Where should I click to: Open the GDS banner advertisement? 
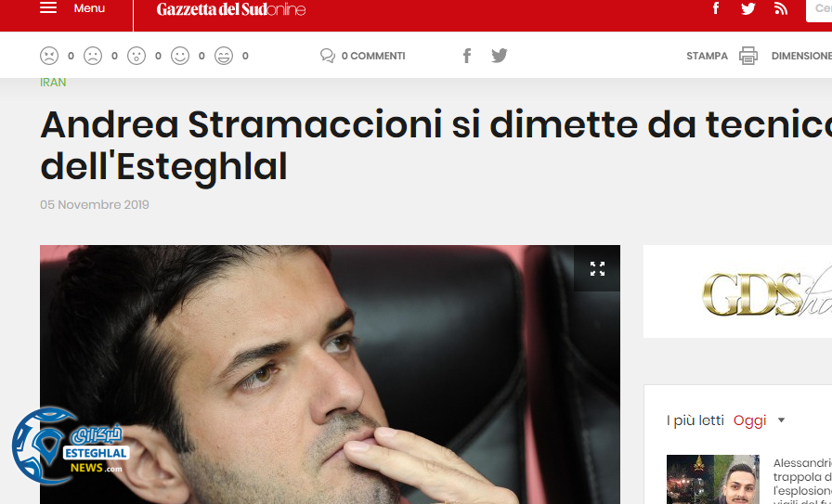click(x=737, y=291)
